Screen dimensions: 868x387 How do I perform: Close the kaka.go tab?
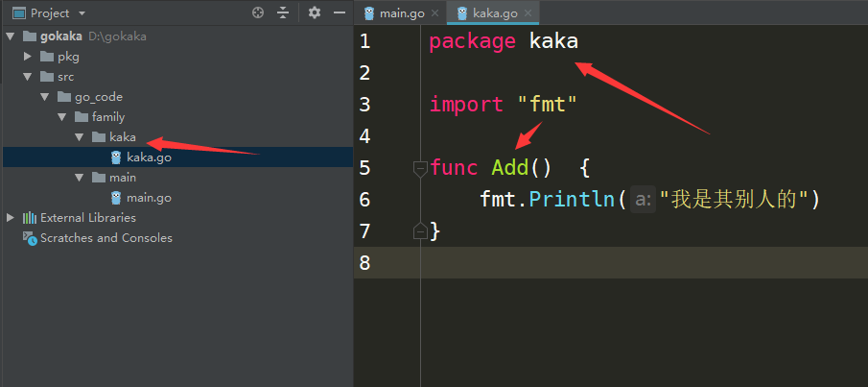[528, 13]
